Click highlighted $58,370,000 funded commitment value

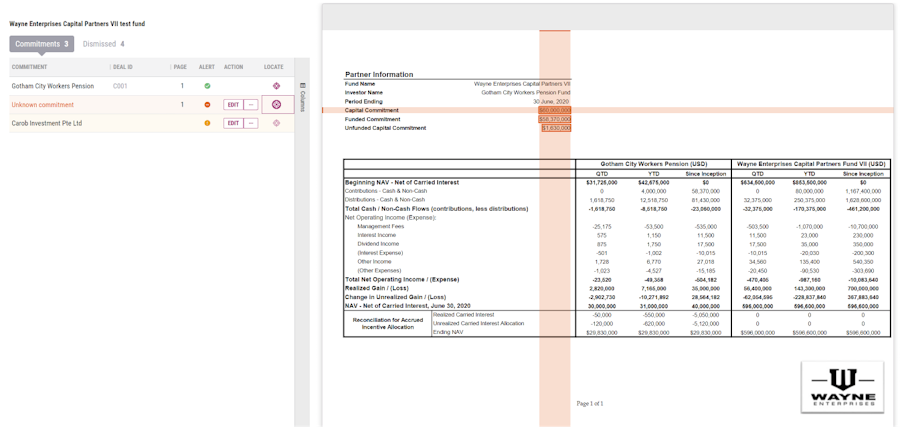554,119
